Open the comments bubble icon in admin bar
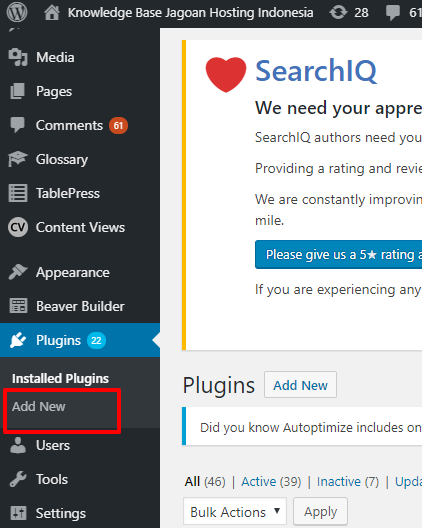Viewport: 422px width, 528px height. [393, 13]
